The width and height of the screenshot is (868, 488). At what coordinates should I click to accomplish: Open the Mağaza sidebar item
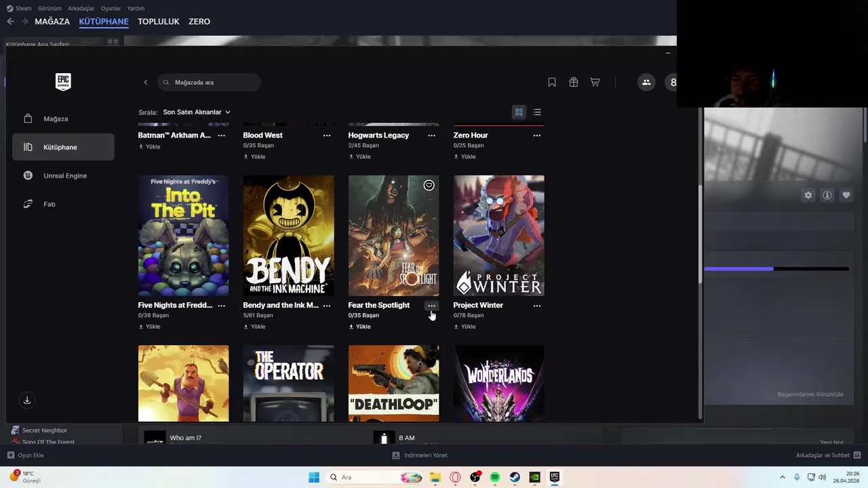tap(63, 119)
